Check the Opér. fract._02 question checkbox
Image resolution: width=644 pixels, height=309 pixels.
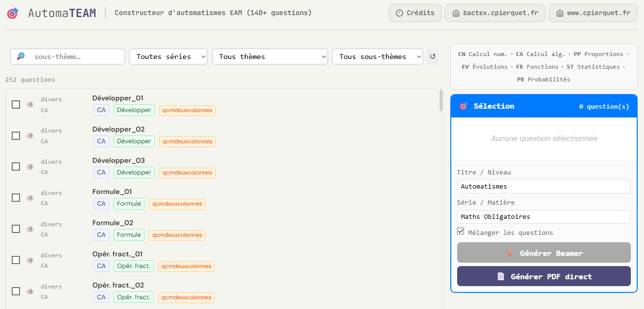point(16,291)
